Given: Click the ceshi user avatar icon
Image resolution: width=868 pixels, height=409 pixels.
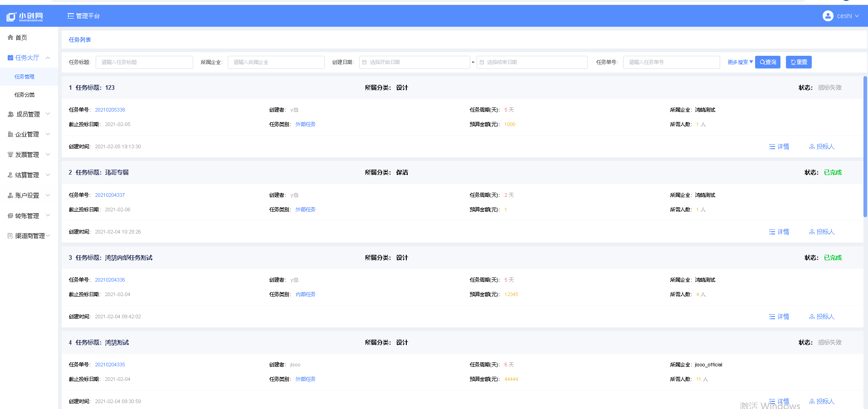Looking at the screenshot, I should (x=828, y=16).
